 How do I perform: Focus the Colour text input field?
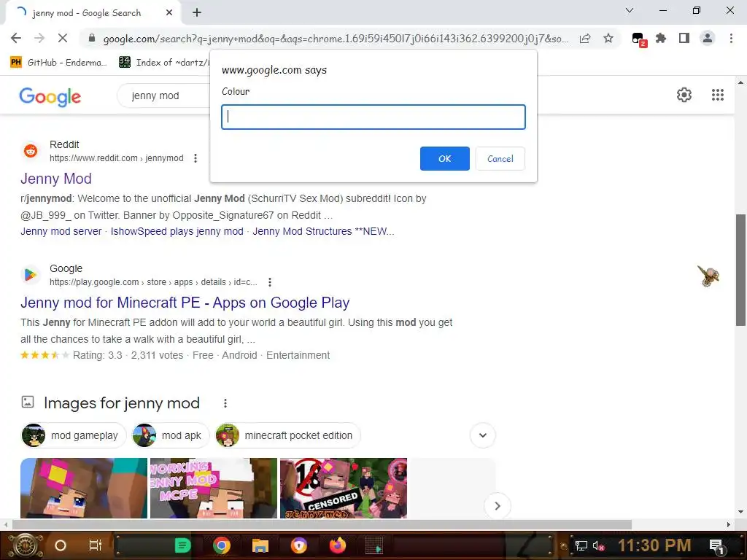coord(373,117)
